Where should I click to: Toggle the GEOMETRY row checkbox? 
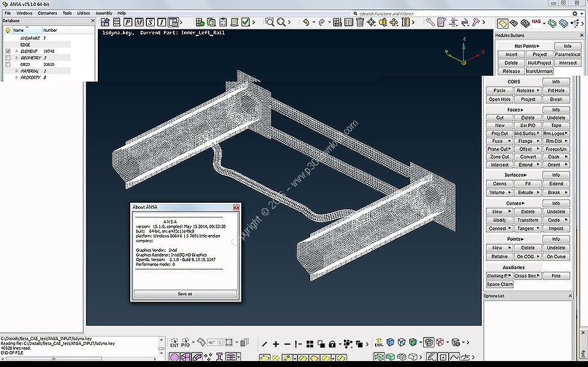tap(8, 58)
